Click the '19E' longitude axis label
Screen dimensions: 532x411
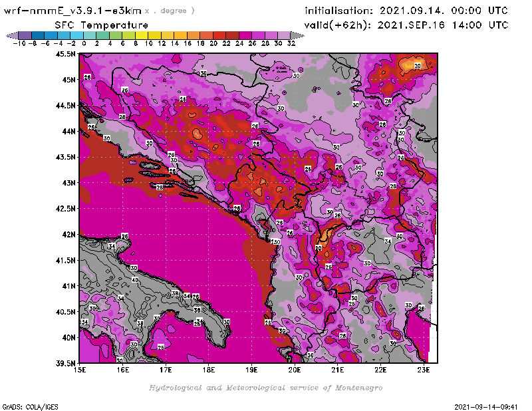[251, 370]
